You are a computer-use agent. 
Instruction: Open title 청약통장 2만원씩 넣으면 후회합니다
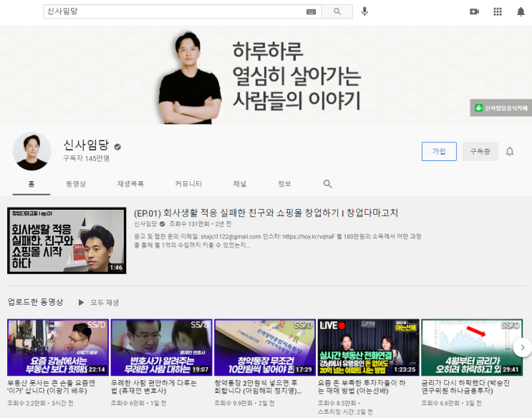(258, 387)
